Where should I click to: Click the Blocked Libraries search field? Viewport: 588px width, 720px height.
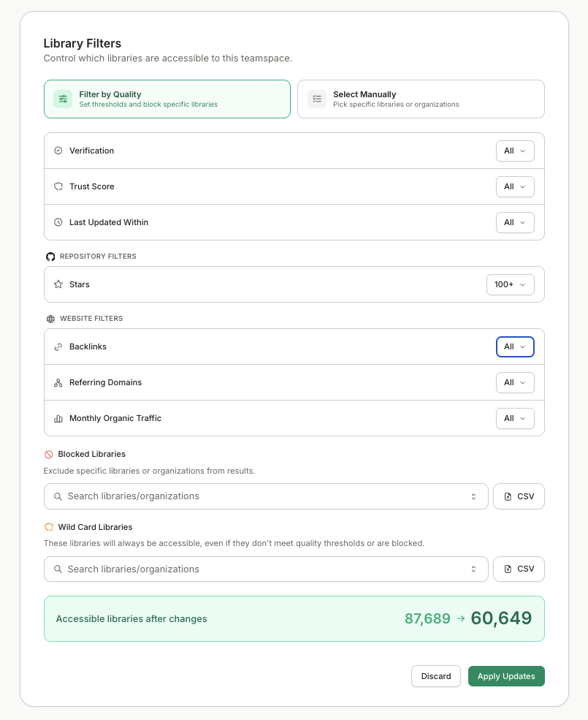point(263,496)
